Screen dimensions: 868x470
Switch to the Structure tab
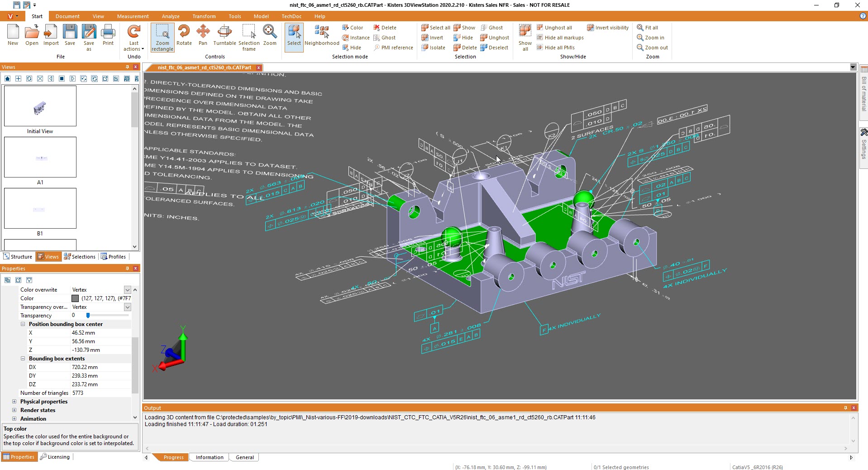point(18,257)
